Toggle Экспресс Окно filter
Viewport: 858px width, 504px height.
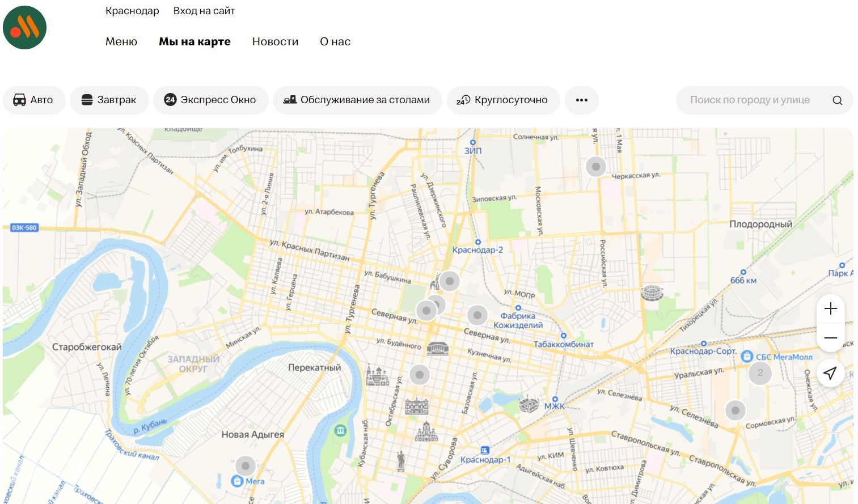[x=210, y=100]
